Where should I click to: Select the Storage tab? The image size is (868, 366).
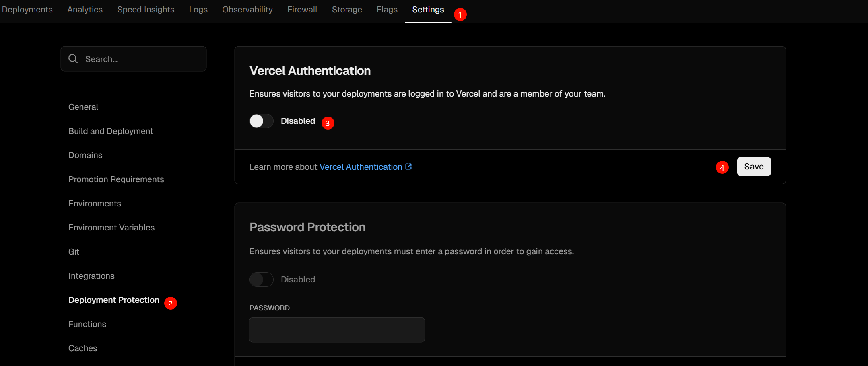(x=347, y=10)
